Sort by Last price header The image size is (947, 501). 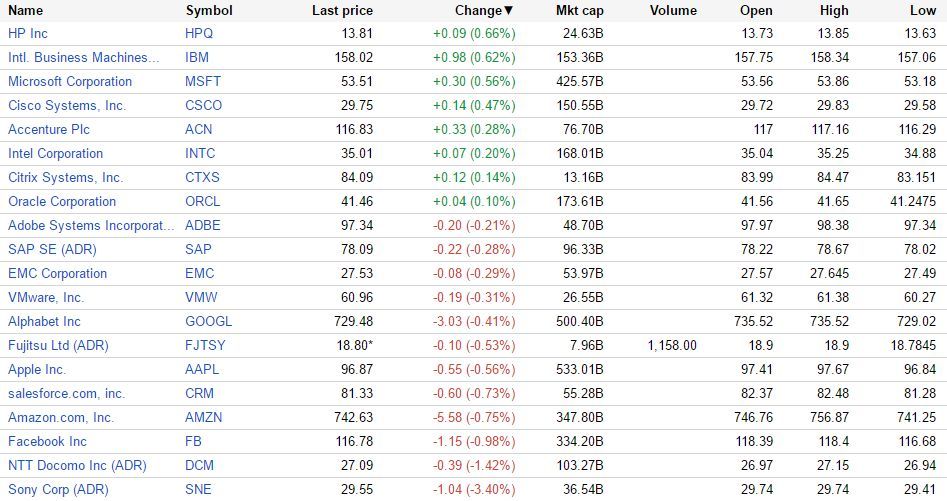[x=342, y=10]
